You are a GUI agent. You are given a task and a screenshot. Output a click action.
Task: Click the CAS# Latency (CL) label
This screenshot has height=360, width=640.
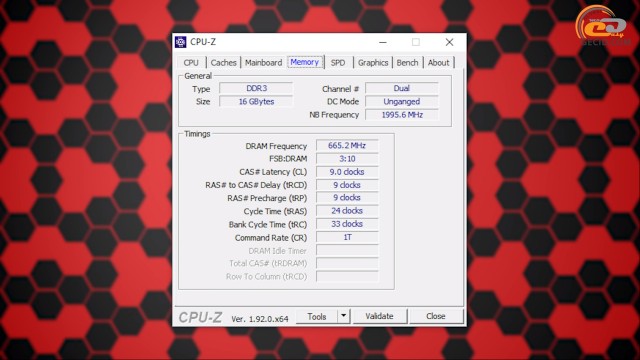tap(273, 172)
